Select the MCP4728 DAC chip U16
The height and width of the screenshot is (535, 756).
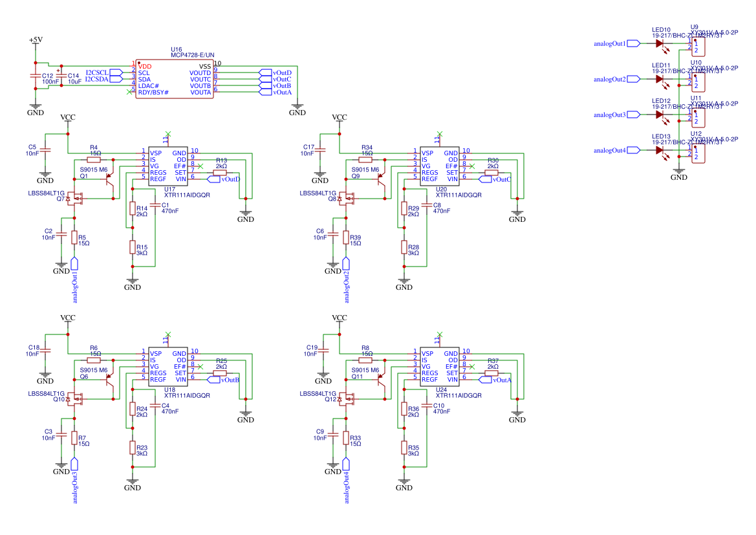click(174, 80)
